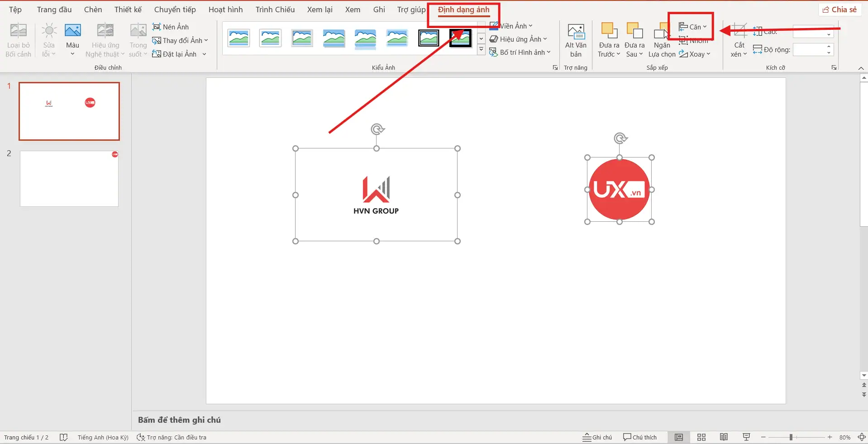Switch to the Hoạt hình tab
Screen dimensions: 868x444
tap(226, 10)
